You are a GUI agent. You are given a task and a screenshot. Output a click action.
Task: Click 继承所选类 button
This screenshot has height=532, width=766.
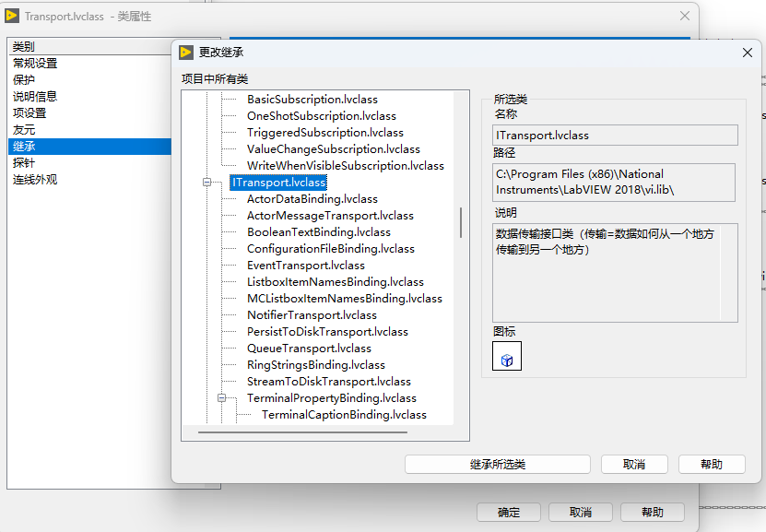(498, 464)
